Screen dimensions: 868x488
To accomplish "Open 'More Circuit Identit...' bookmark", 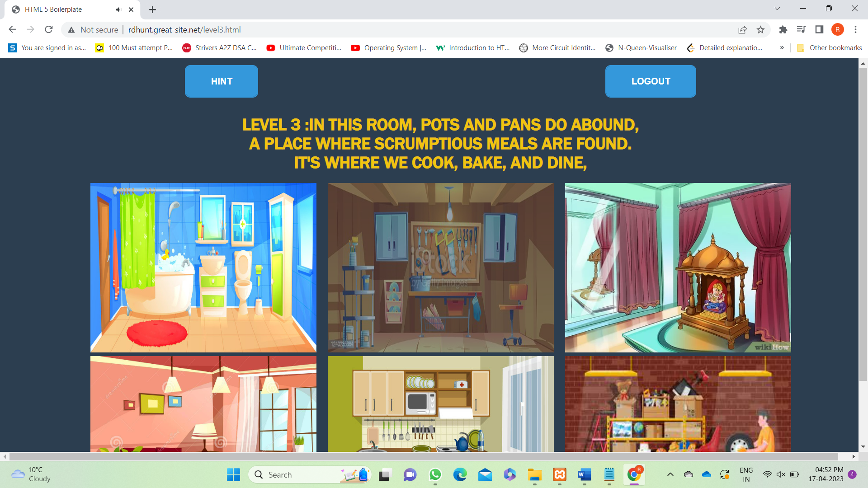I will pos(557,48).
